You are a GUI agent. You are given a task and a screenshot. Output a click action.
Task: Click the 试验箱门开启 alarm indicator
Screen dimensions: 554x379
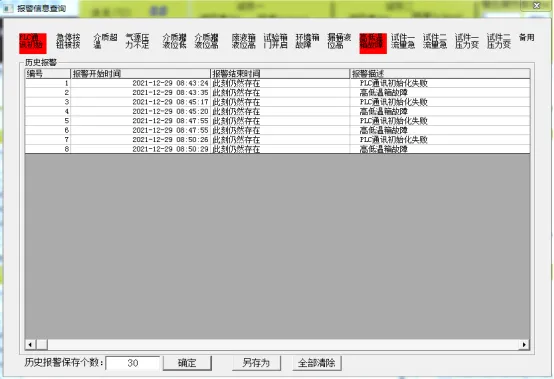point(275,41)
